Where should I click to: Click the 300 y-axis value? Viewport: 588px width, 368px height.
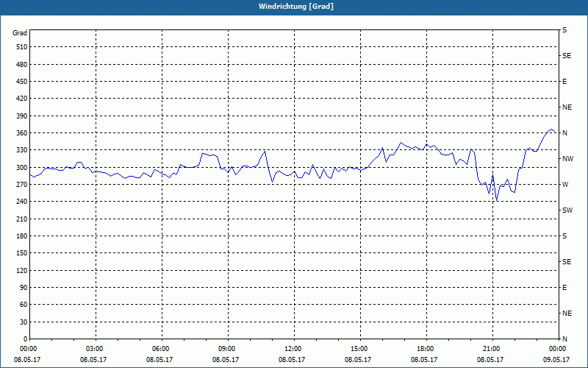coord(22,168)
